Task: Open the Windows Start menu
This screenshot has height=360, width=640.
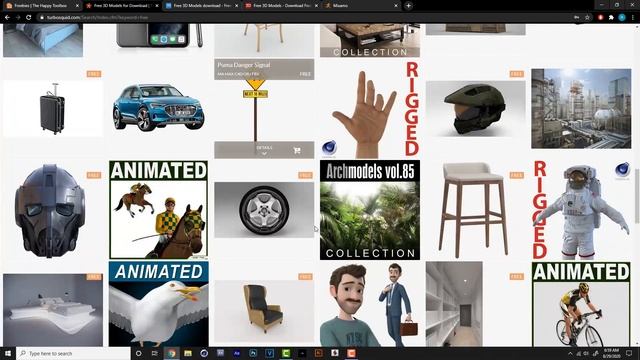Action: tap(8, 353)
